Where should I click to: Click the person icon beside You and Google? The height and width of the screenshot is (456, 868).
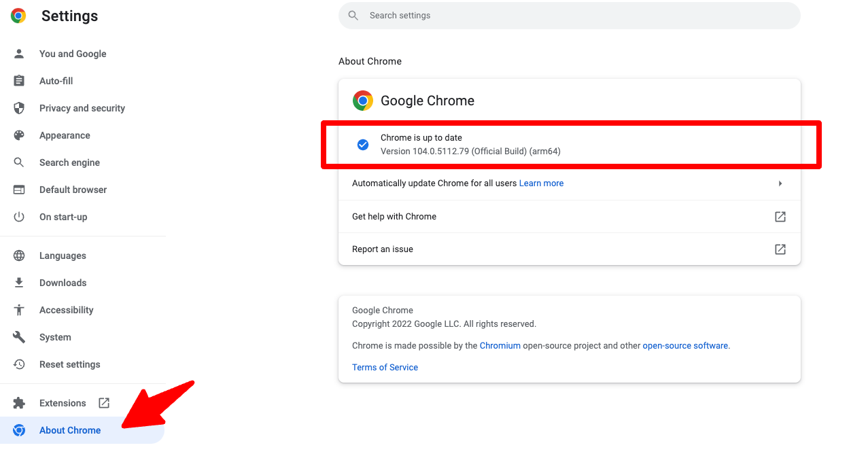click(19, 54)
